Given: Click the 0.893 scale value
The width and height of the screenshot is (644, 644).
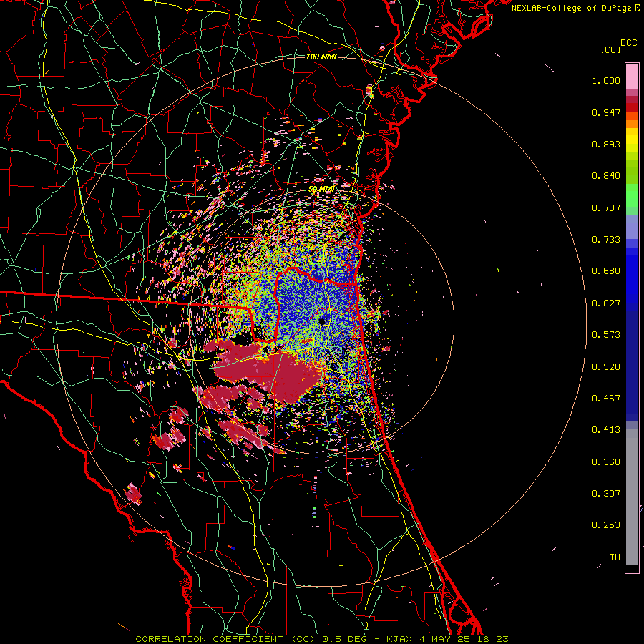Looking at the screenshot, I should pyautogui.click(x=606, y=144).
